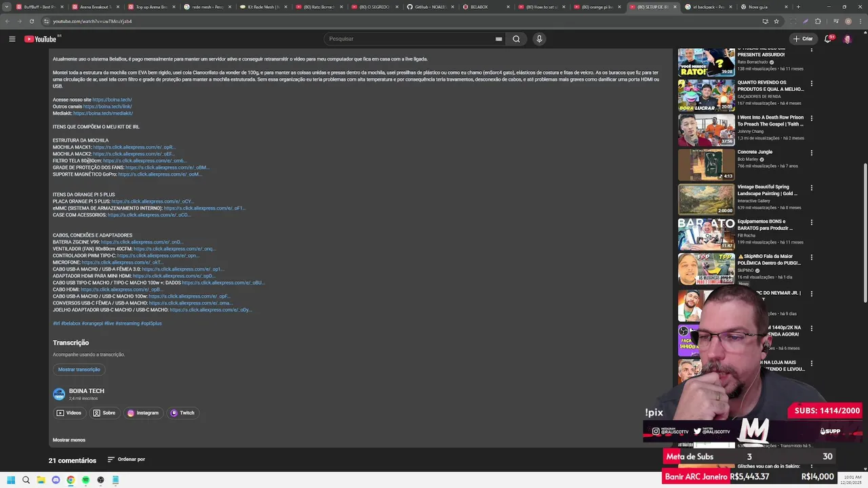Open options for SkipNhö video
868x488 pixels.
811,258
